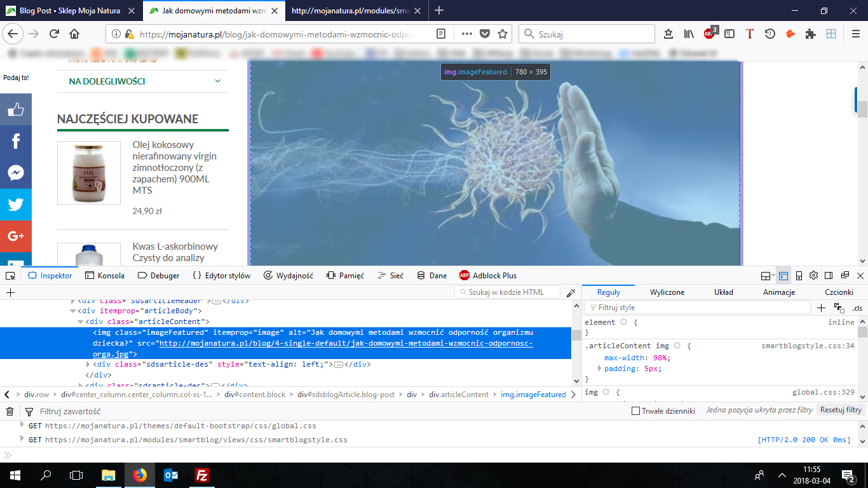Activate the element picker in devtools

10,276
